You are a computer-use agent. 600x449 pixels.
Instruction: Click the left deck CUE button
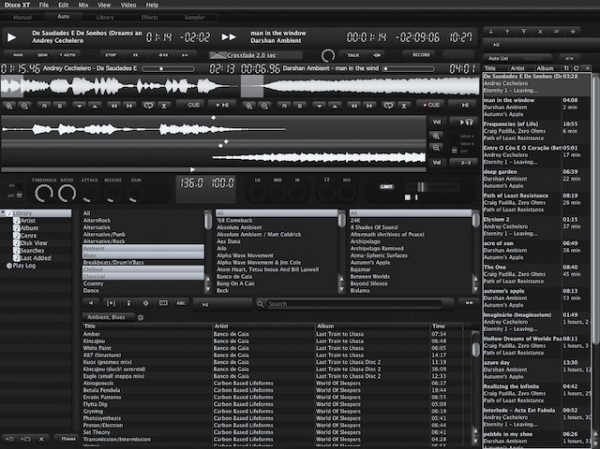(195, 103)
